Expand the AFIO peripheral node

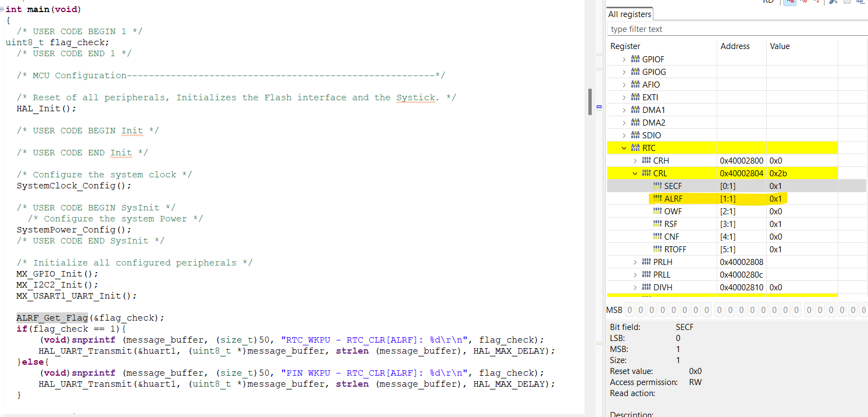624,85
